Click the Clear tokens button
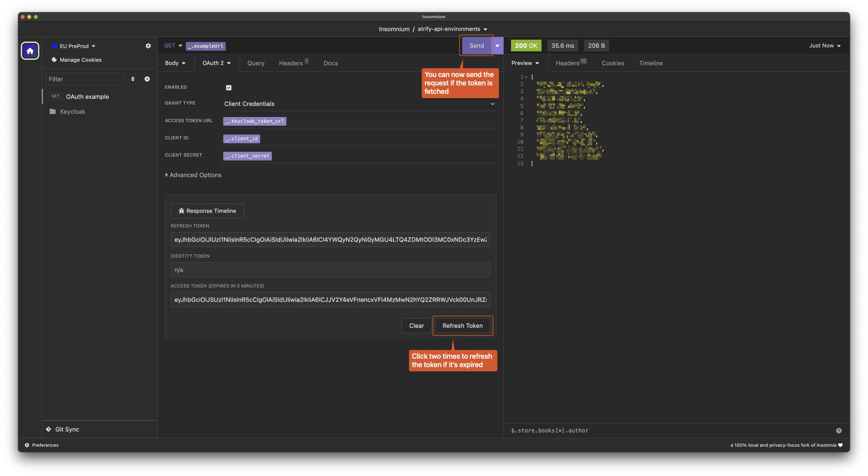This screenshot has width=868, height=476. click(x=416, y=326)
